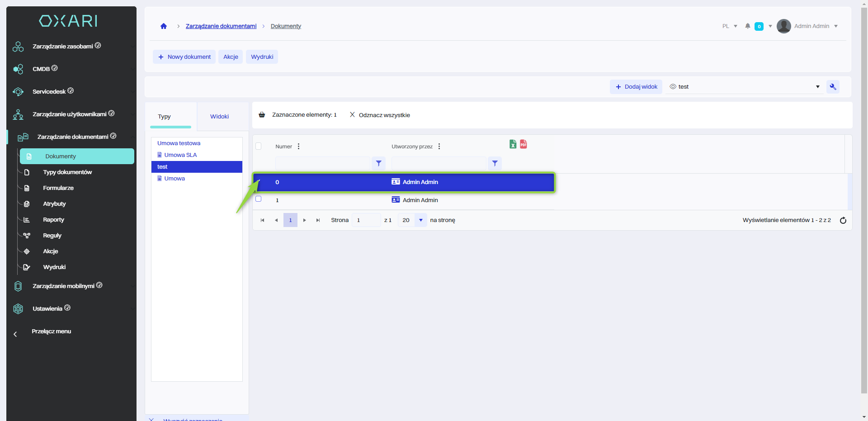Expand the test view selector
This screenshot has width=868, height=421.
(x=817, y=87)
